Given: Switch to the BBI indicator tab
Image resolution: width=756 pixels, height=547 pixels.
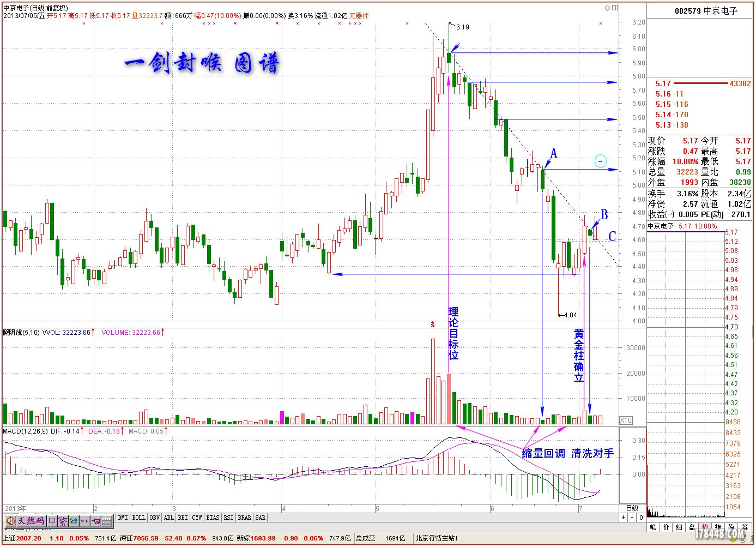Looking at the screenshot, I should coord(183,518).
